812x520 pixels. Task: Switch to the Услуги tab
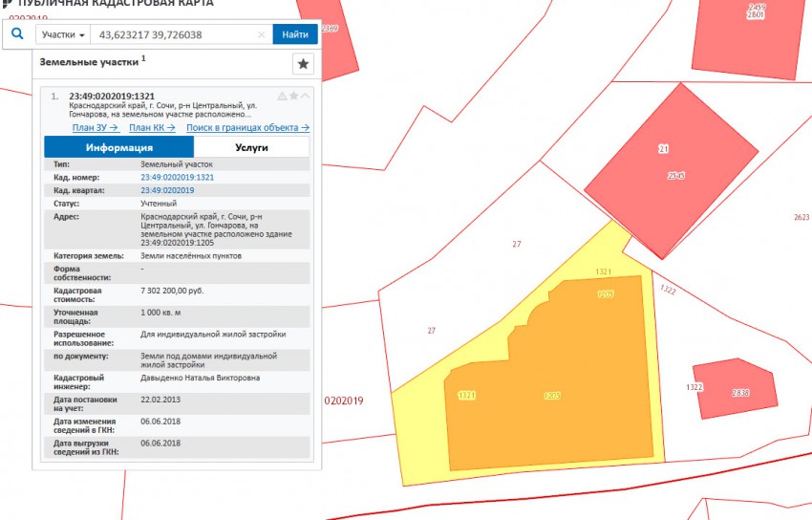pos(251,147)
